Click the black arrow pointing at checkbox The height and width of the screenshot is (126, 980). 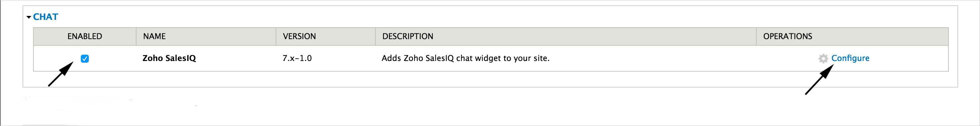pyautogui.click(x=61, y=74)
